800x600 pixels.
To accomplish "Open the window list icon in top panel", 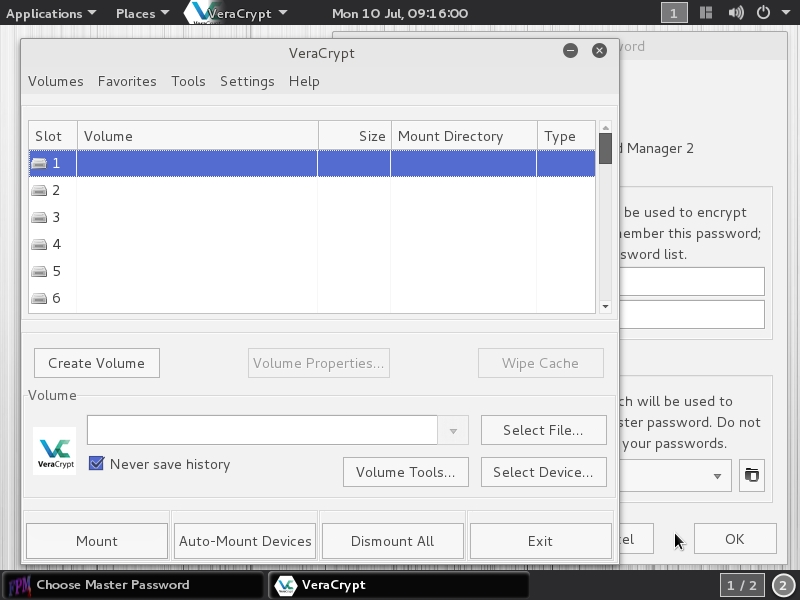I will coord(706,13).
